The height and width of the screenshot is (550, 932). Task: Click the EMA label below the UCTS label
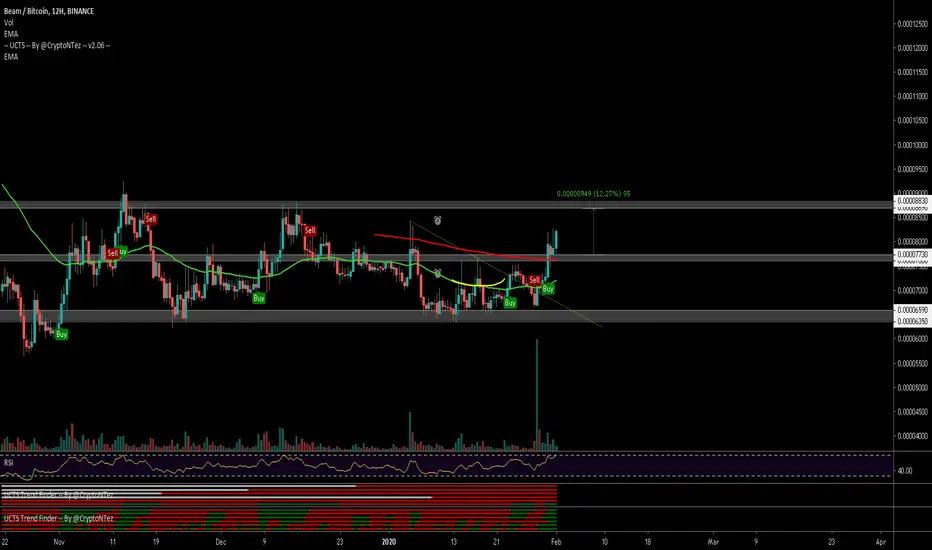(x=11, y=56)
